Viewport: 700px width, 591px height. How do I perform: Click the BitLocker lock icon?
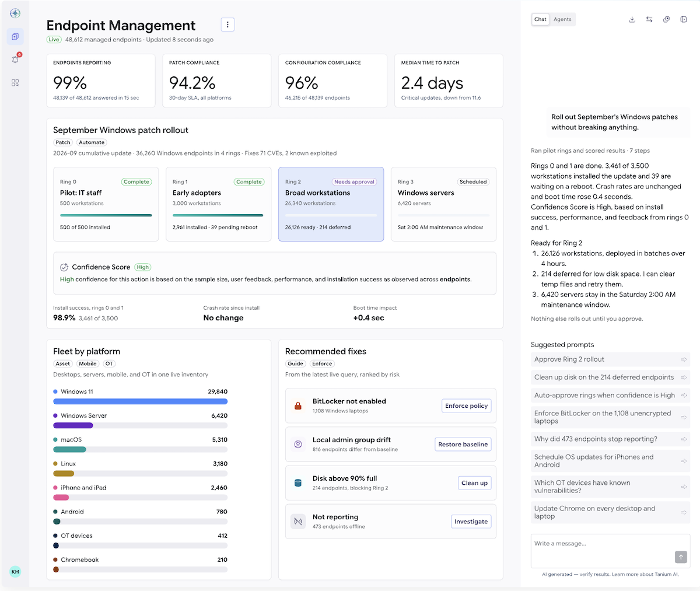[x=298, y=405]
